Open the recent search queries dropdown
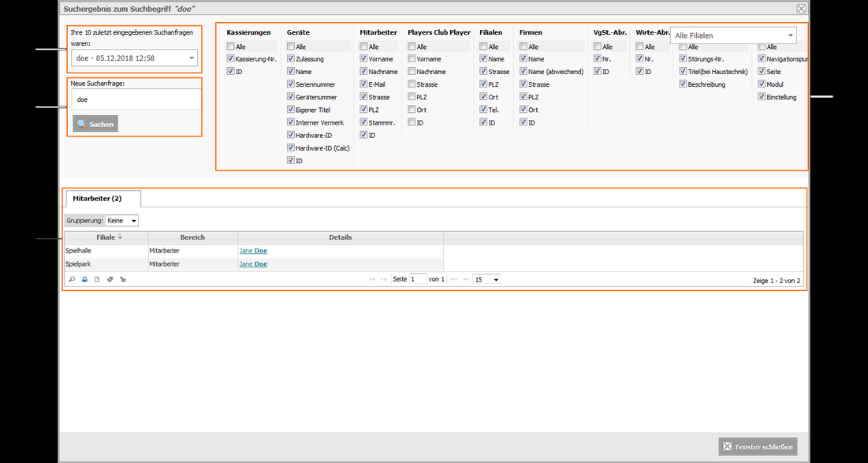The height and width of the screenshot is (463, 868). click(x=134, y=58)
